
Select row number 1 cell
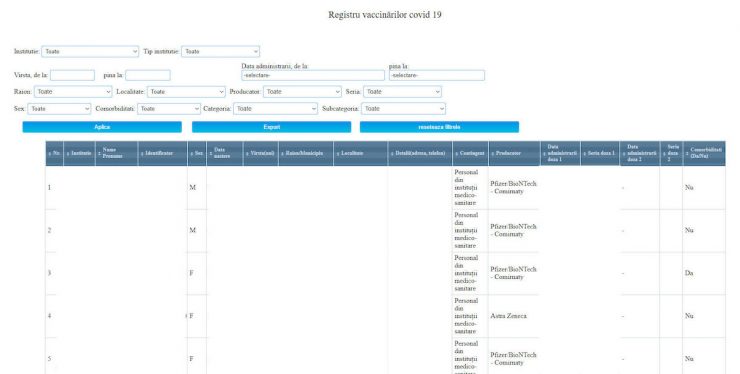tap(50, 187)
